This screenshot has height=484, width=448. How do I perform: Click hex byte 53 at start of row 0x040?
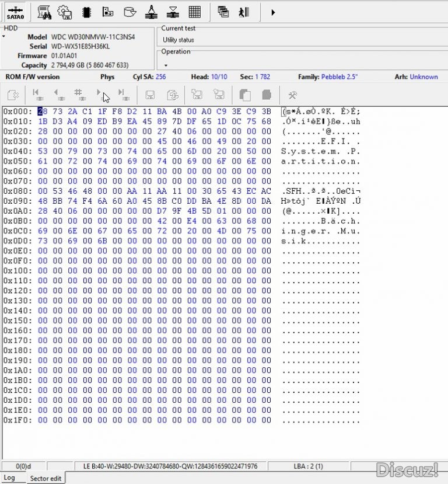tap(43, 151)
